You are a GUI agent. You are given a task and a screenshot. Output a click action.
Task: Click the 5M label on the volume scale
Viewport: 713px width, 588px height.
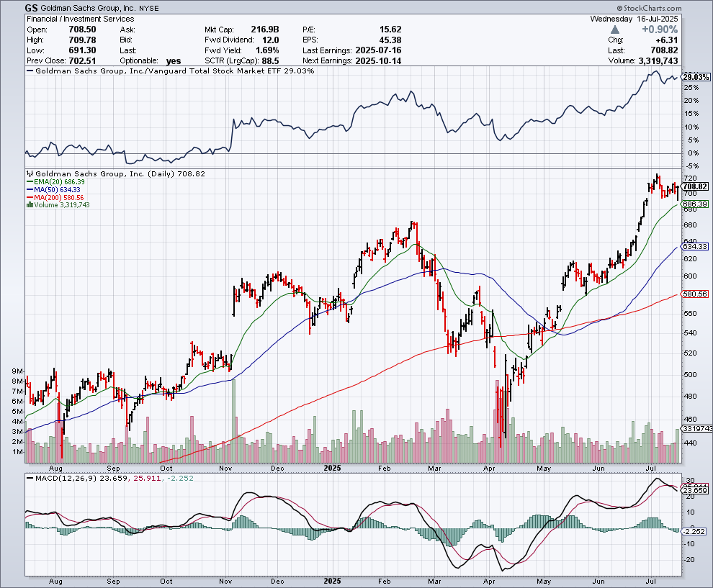point(17,412)
